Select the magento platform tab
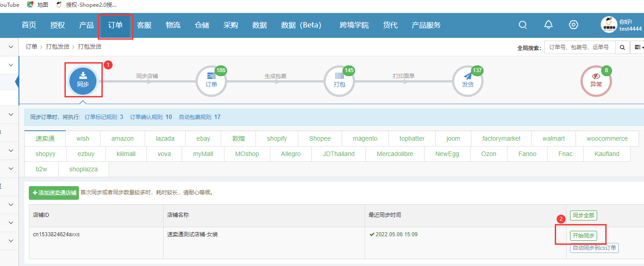 pyautogui.click(x=365, y=138)
